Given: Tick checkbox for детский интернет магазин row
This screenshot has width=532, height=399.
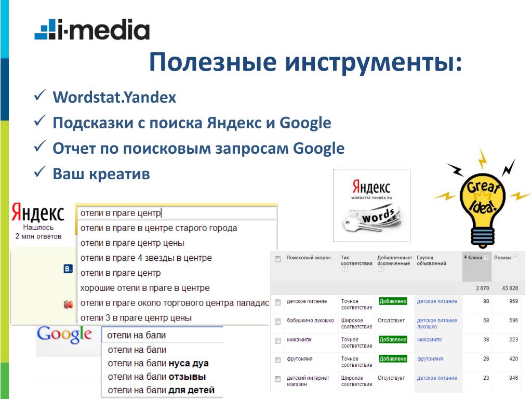Looking at the screenshot, I should (277, 379).
